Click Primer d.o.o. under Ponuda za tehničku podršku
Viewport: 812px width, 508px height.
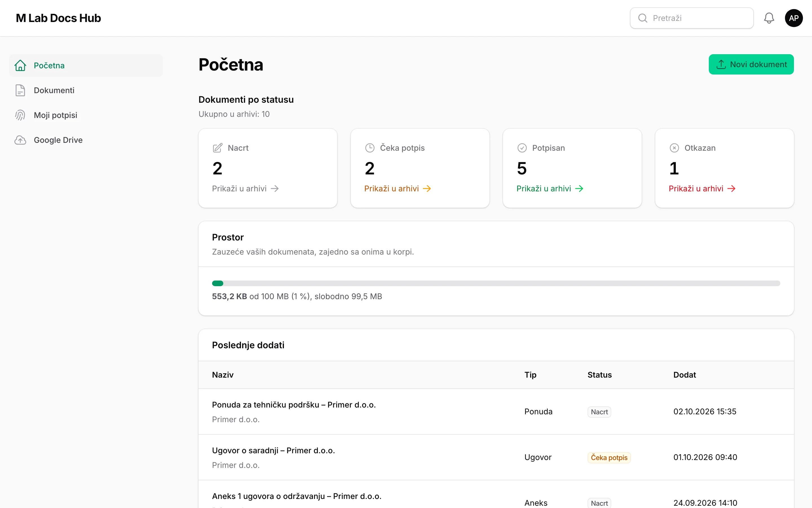[x=235, y=419]
